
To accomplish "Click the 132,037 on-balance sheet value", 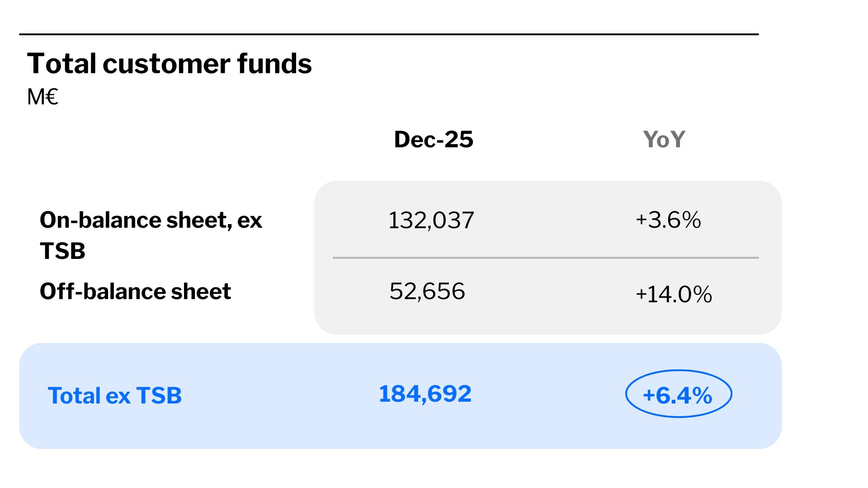I will (x=431, y=221).
